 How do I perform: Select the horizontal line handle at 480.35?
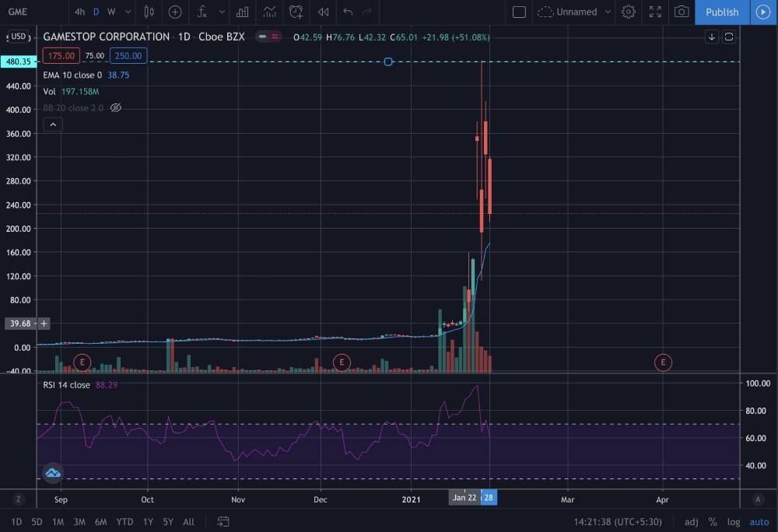[x=388, y=61]
